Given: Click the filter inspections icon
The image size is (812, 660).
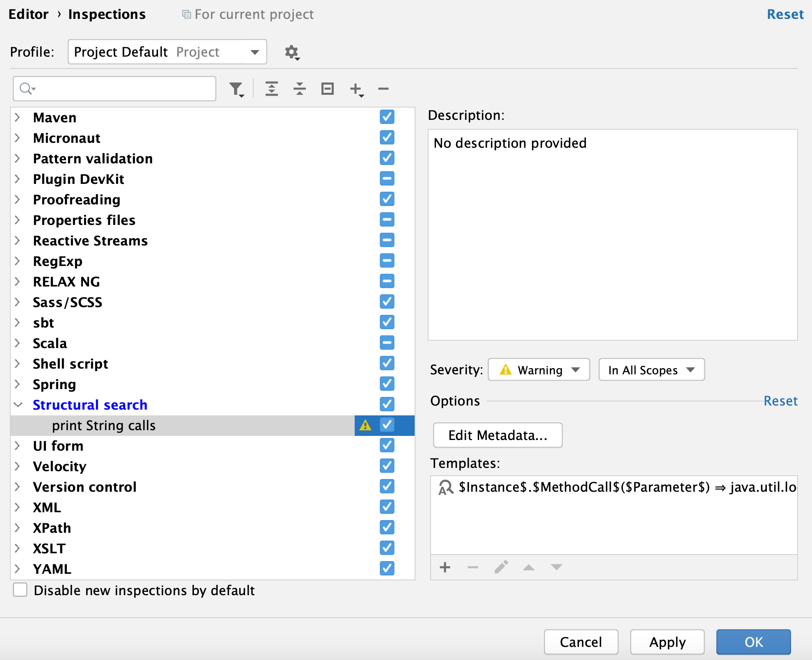Looking at the screenshot, I should point(236,89).
